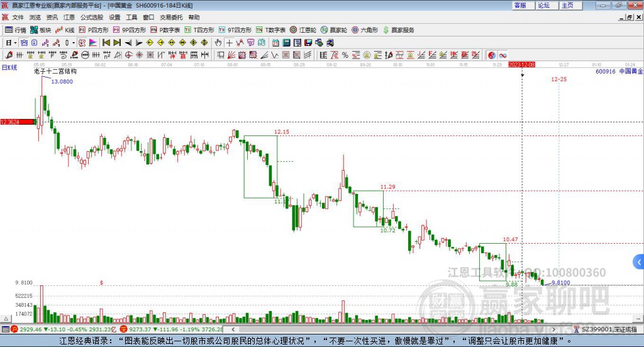
Task: Open the 赢家轮 wheel tool
Action: [x=334, y=30]
